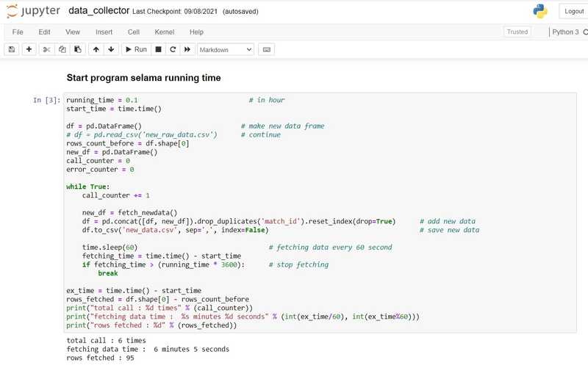Toggle the notebook Trusted indicator
This screenshot has height=371, width=588.
click(517, 32)
